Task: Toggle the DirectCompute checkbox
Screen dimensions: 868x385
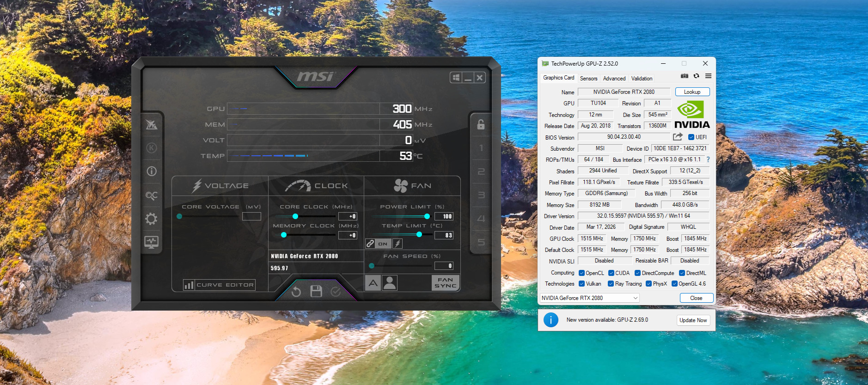Action: click(637, 273)
